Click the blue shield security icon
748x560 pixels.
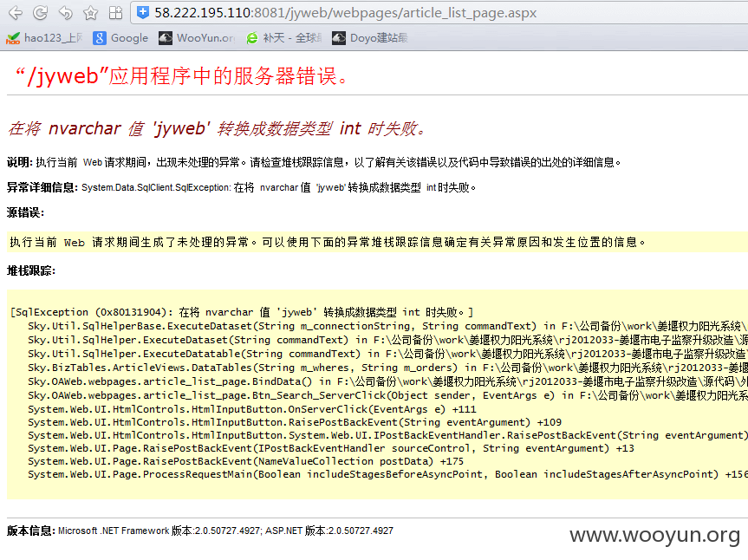point(143,12)
